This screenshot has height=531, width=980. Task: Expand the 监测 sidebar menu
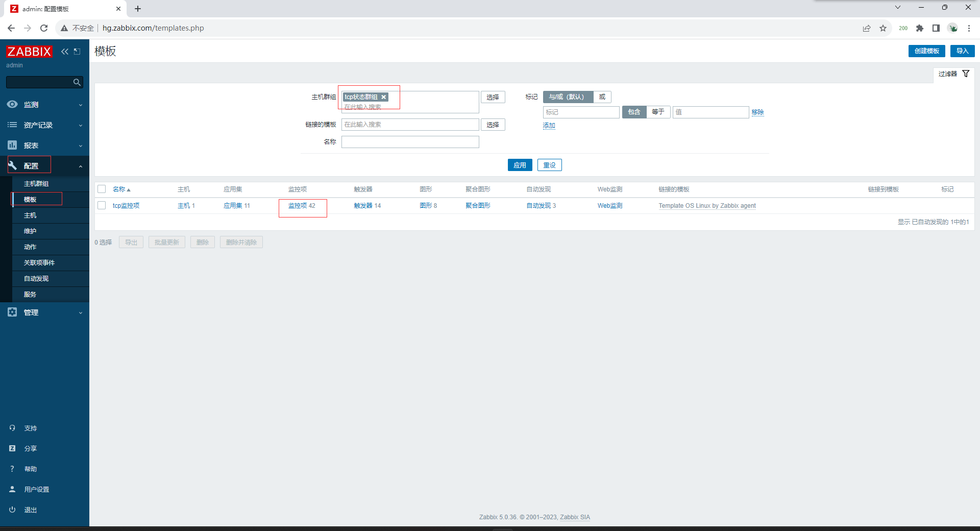pyautogui.click(x=44, y=105)
